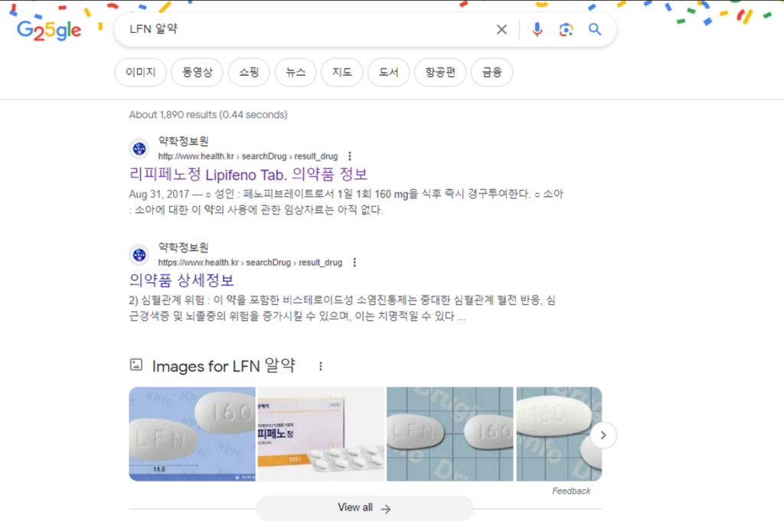Switch to the 지도 filter
This screenshot has width=784, height=532.
click(x=342, y=73)
